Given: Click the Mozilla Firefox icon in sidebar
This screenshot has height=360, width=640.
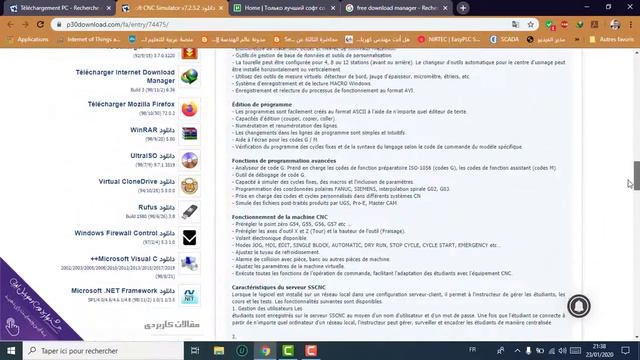Looking at the screenshot, I should point(189,109).
